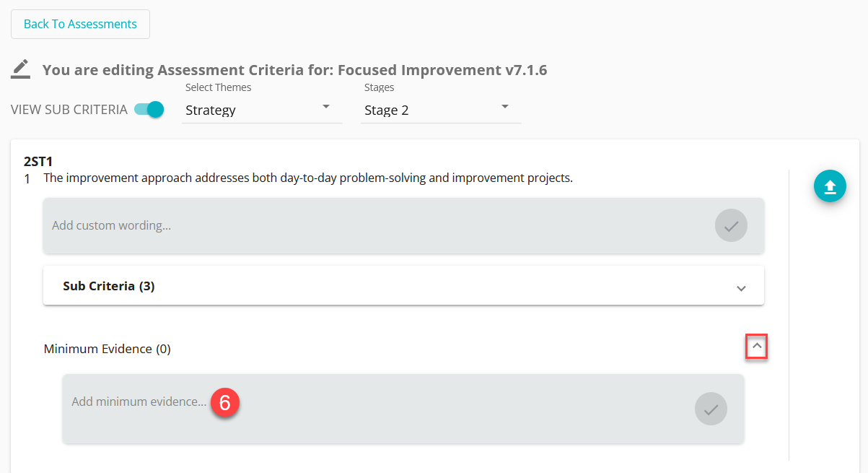Click into Add minimum evidence field
The width and height of the screenshot is (868, 473).
click(403, 409)
